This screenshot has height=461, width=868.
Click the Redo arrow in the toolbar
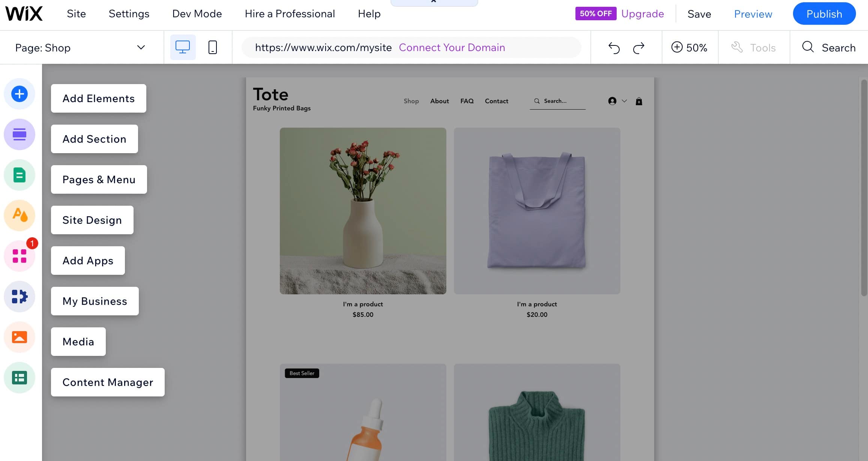(638, 47)
